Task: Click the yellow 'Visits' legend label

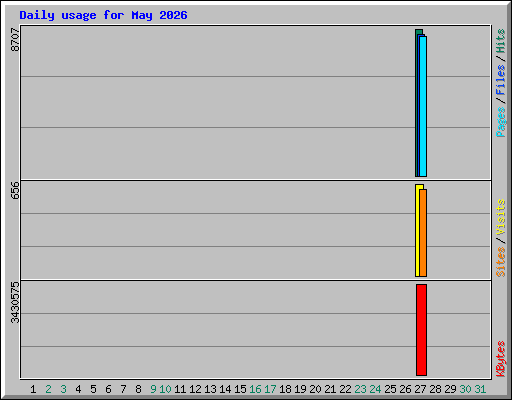Action: click(x=501, y=217)
